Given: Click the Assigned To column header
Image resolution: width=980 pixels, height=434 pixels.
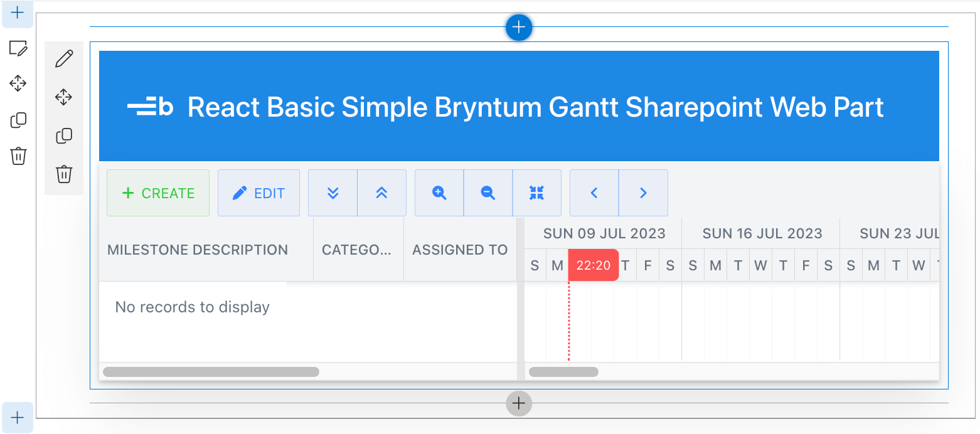Looking at the screenshot, I should [x=460, y=250].
